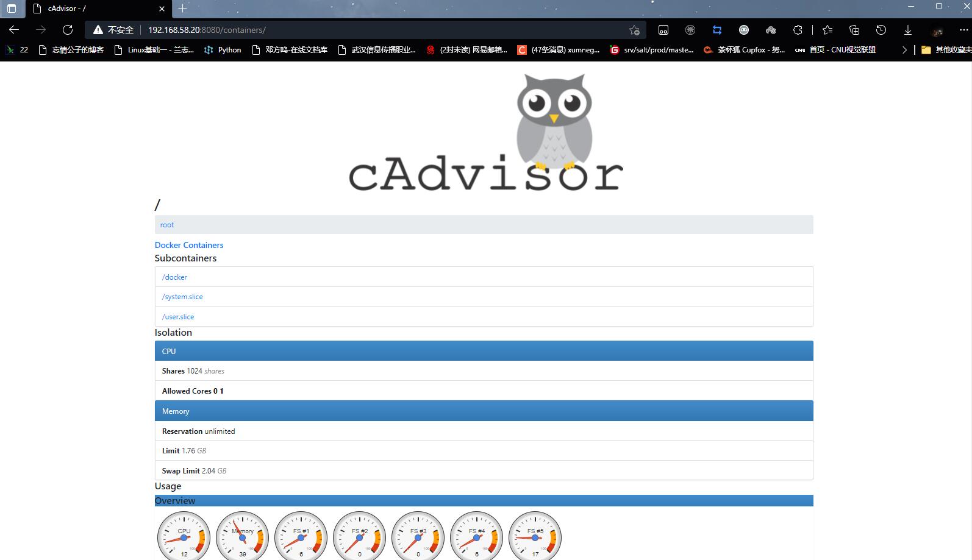This screenshot has width=972, height=560.
Task: Click the cAdvisor owl logo
Action: click(485, 132)
